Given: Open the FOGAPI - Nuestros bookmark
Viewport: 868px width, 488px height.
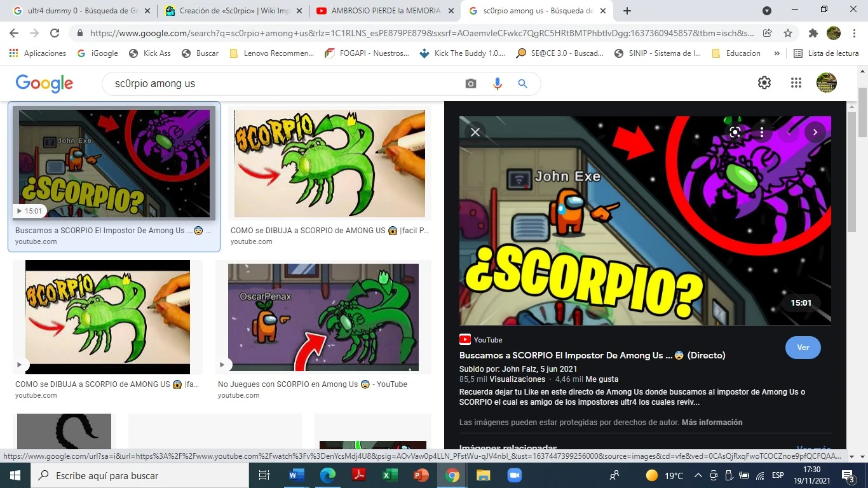Looking at the screenshot, I should pyautogui.click(x=367, y=53).
